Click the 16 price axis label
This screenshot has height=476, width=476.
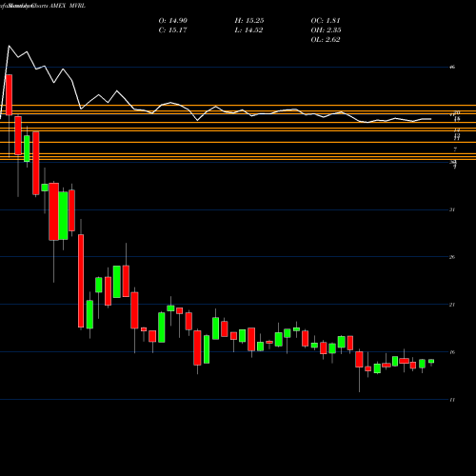[452, 352]
